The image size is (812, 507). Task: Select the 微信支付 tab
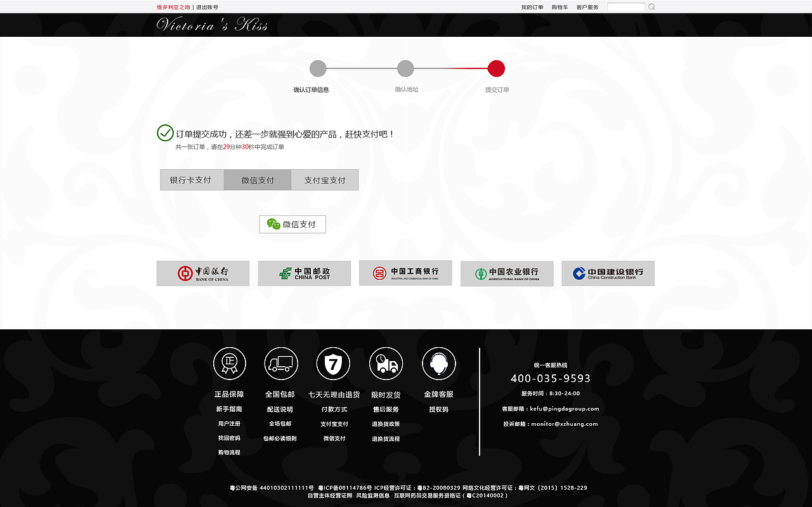258,180
